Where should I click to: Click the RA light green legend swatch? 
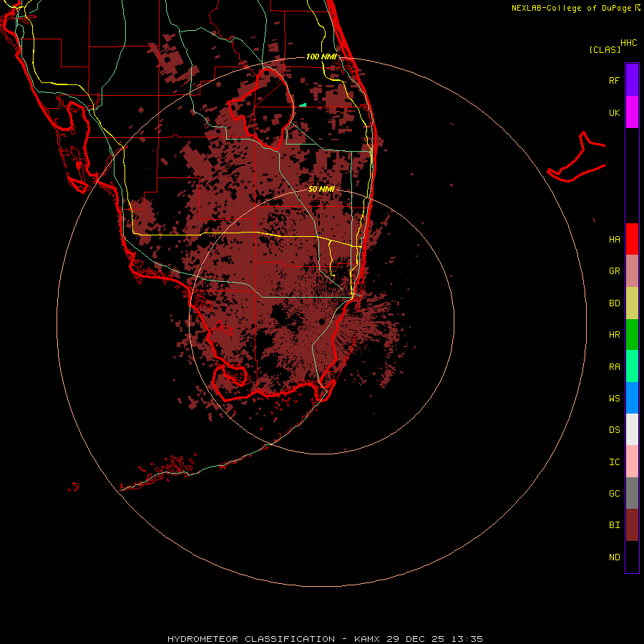coord(632,366)
